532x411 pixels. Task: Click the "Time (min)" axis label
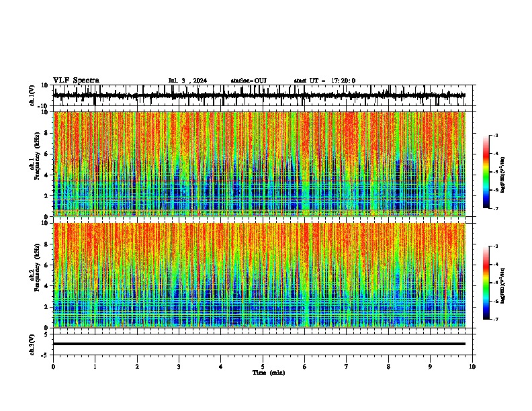pyautogui.click(x=269, y=373)
